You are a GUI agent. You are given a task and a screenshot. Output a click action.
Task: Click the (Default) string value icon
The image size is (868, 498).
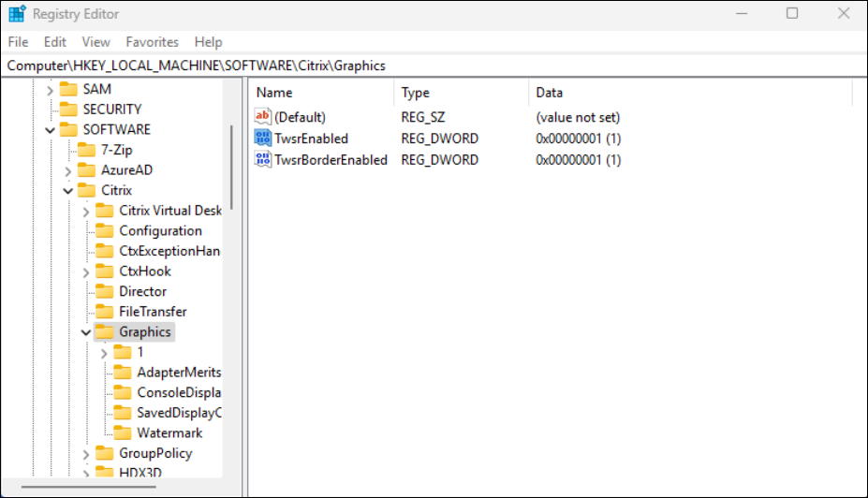[x=263, y=117]
